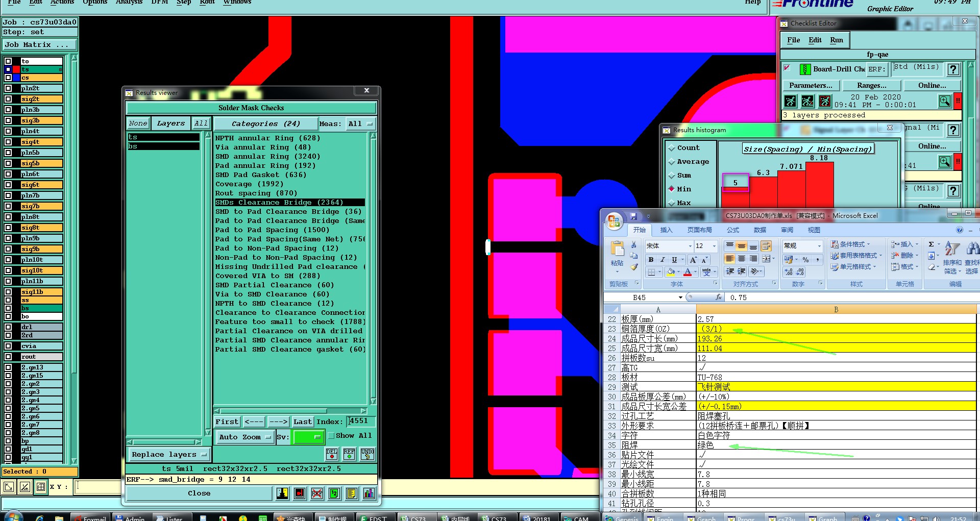Click the black and yellow silhouette icon
Viewport: 980px width, 521px height.
(x=282, y=493)
